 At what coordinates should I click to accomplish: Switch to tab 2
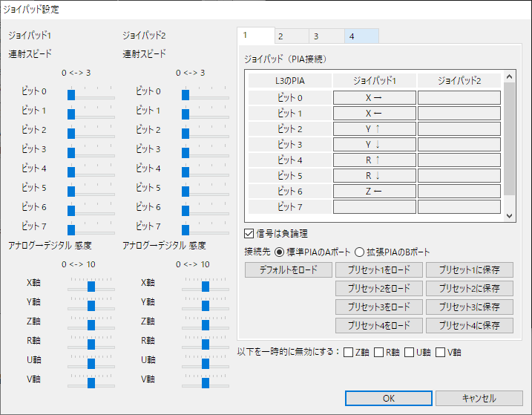(292, 36)
